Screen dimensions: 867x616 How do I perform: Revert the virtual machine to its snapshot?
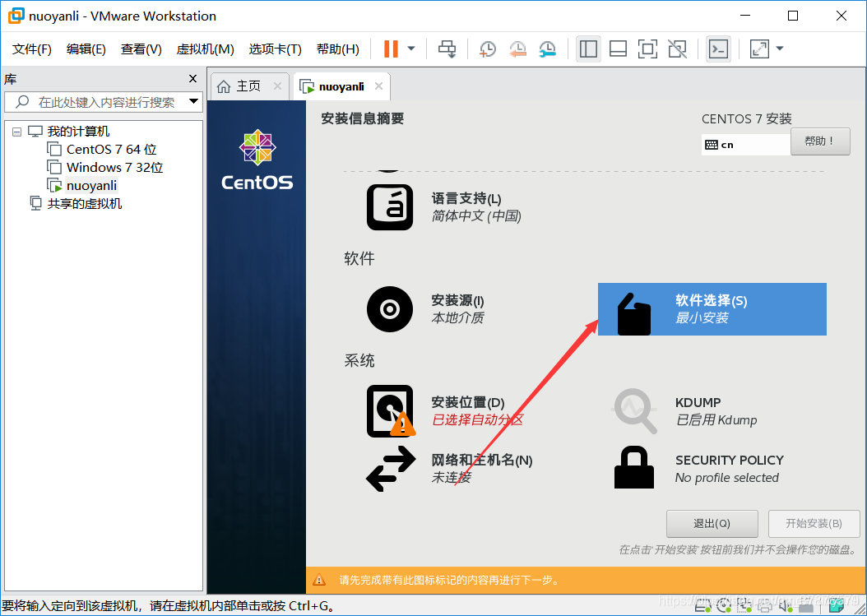click(517, 49)
